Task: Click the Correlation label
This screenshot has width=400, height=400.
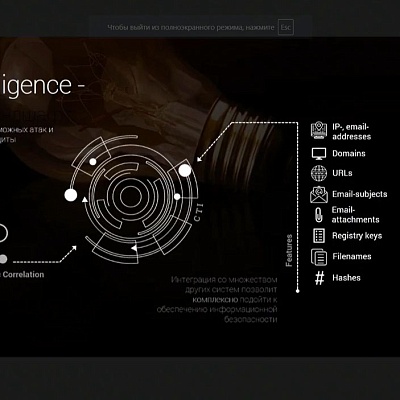Action: (23, 275)
